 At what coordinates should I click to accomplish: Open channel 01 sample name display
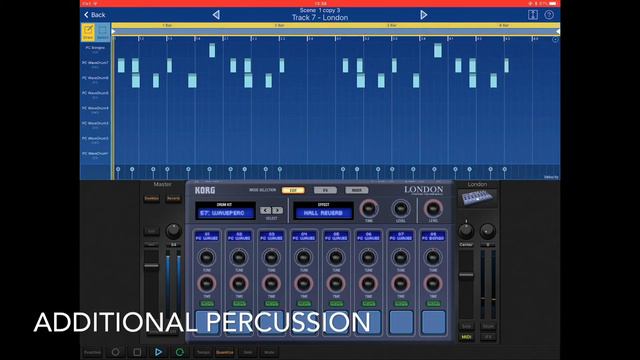click(x=207, y=236)
